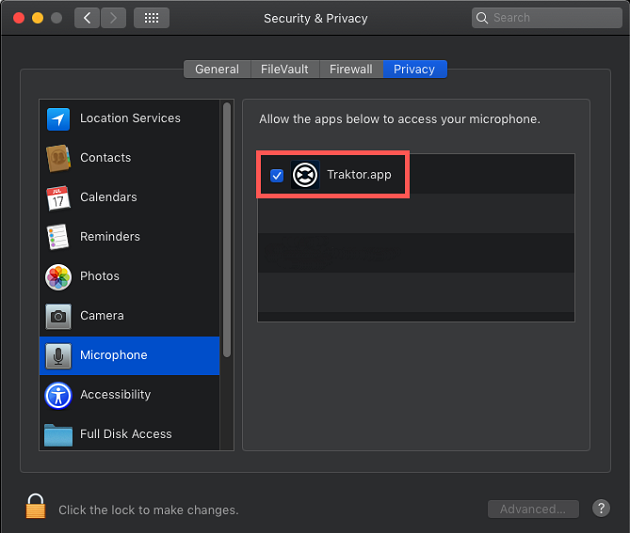Show all preferences grid button
The width and height of the screenshot is (630, 533).
151,18
